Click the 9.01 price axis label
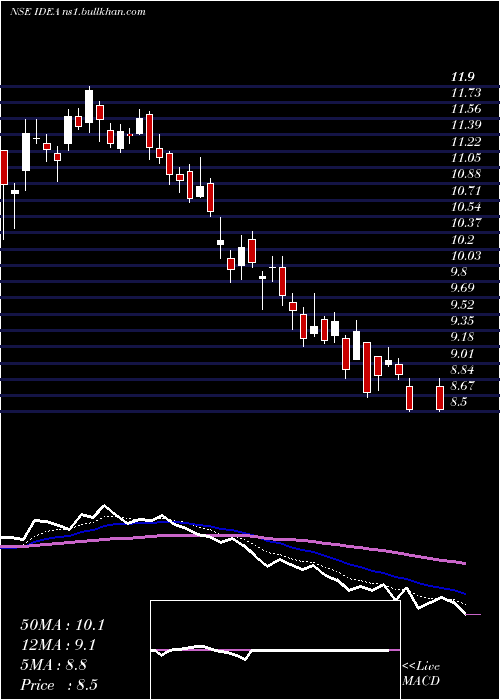This screenshot has width=500, height=700. [463, 354]
